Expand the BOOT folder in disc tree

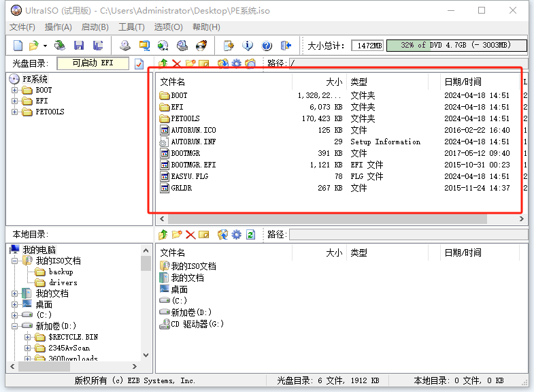coord(15,91)
